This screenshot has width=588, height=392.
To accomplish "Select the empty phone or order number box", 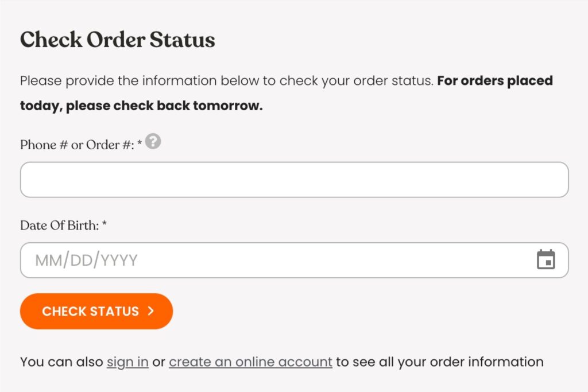I will [294, 179].
